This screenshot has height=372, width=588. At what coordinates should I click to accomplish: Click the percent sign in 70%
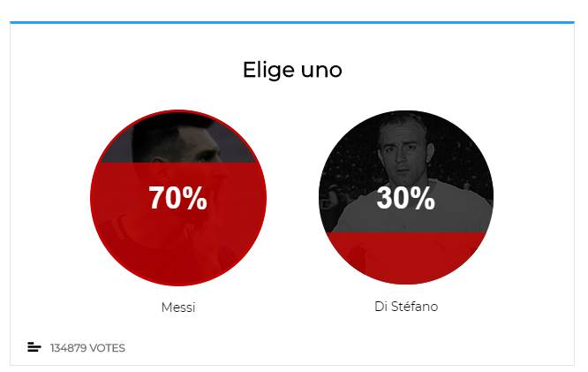tap(195, 198)
